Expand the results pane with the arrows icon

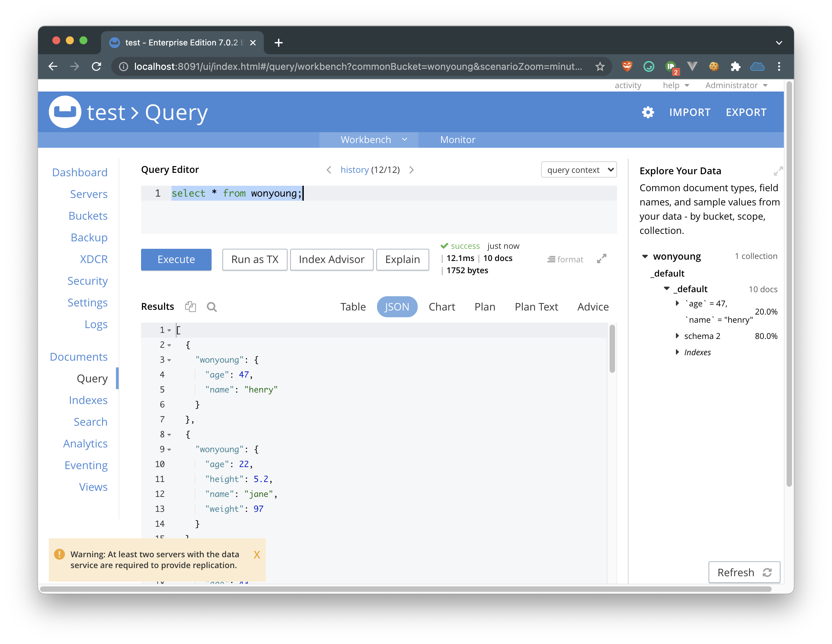[601, 259]
